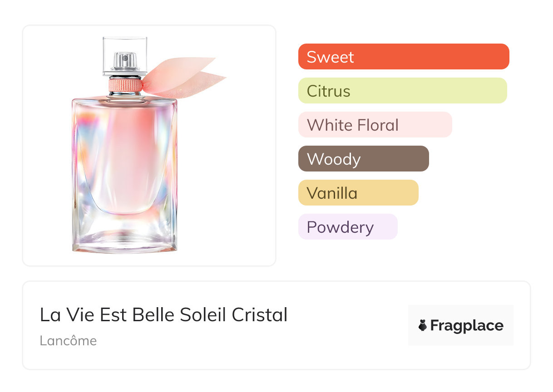Select the Sweet accord bar

(x=404, y=57)
